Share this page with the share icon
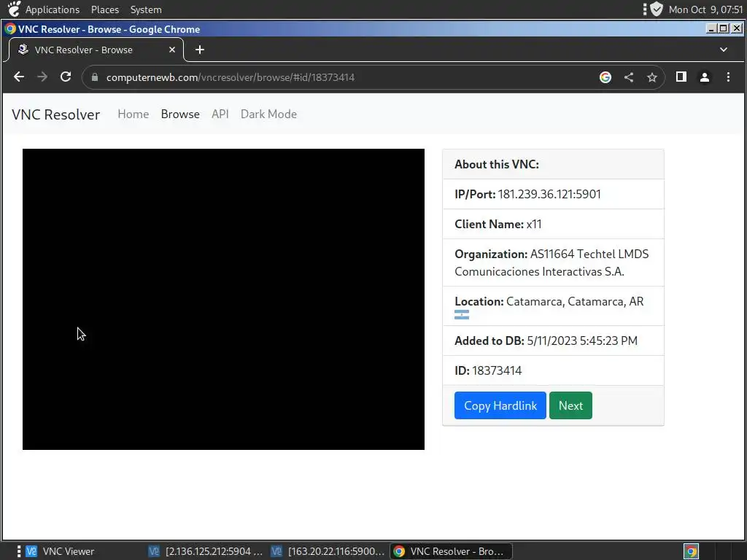 (x=629, y=77)
